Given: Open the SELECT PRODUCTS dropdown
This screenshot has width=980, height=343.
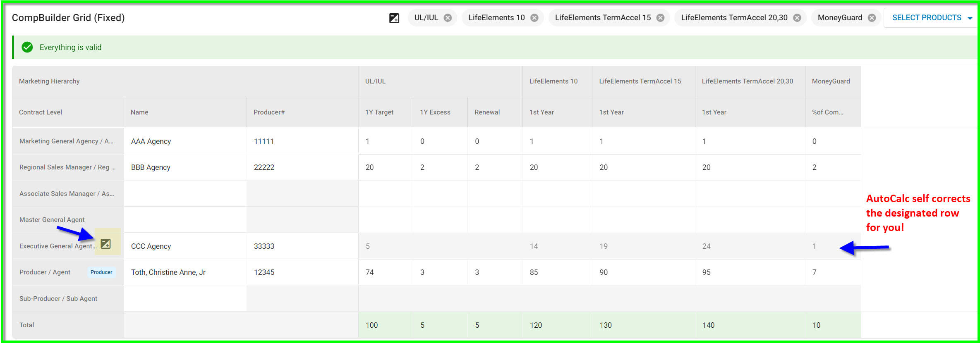Looking at the screenshot, I should (931, 18).
